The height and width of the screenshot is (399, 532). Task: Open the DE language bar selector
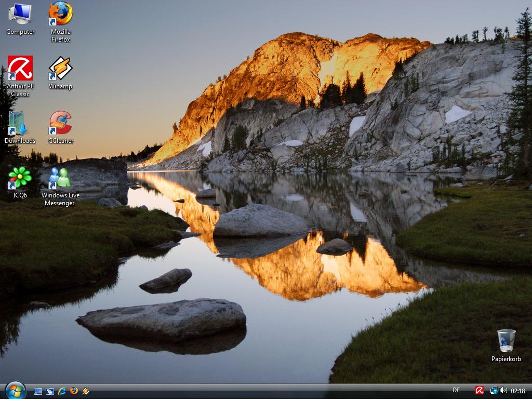point(456,391)
